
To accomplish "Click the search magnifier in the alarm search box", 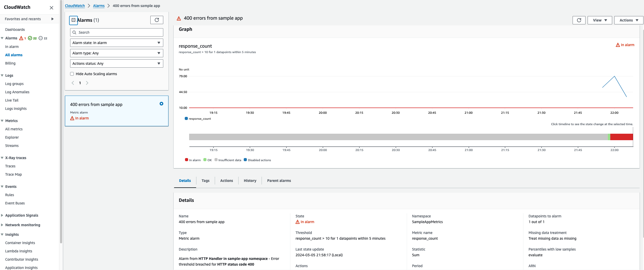I will [x=75, y=32].
